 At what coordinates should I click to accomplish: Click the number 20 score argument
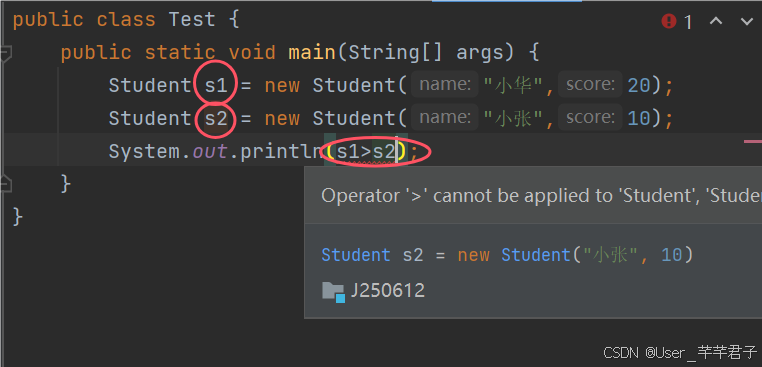tap(639, 86)
